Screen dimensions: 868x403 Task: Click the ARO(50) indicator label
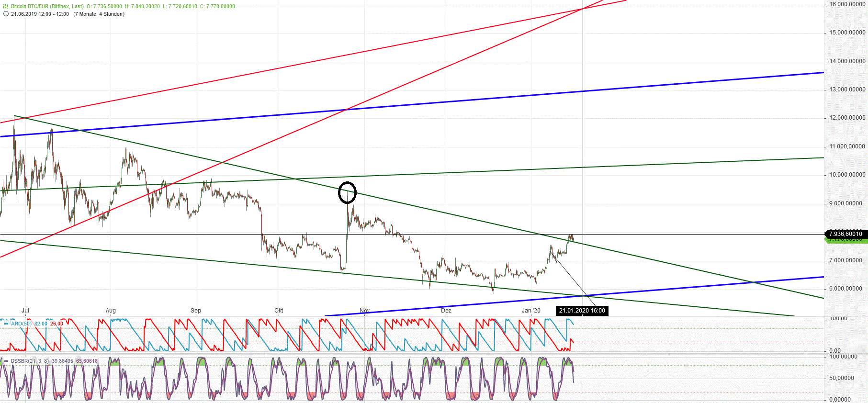[x=21, y=324]
